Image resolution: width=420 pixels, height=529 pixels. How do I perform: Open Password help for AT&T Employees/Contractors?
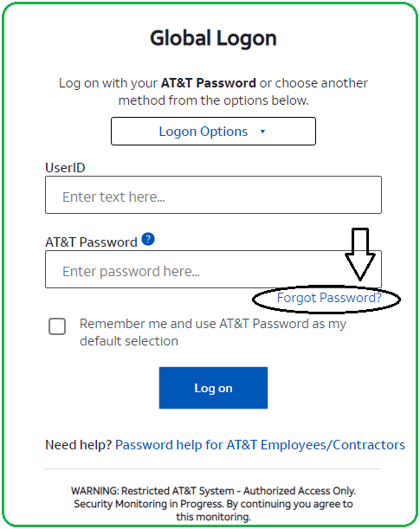[x=260, y=445]
